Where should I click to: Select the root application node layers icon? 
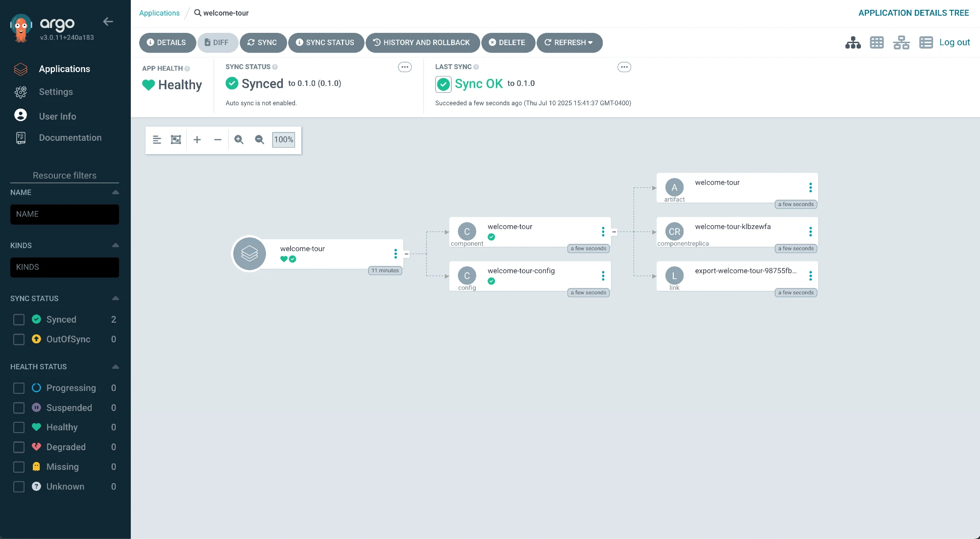pyautogui.click(x=249, y=254)
